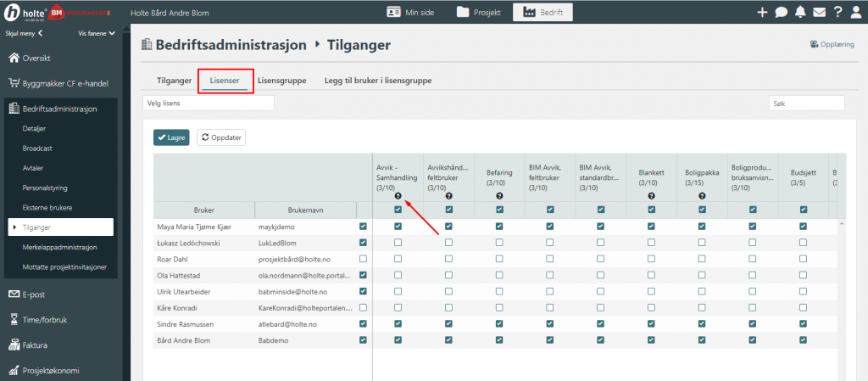Open the Opplæring link
868x381 pixels.
coord(831,44)
